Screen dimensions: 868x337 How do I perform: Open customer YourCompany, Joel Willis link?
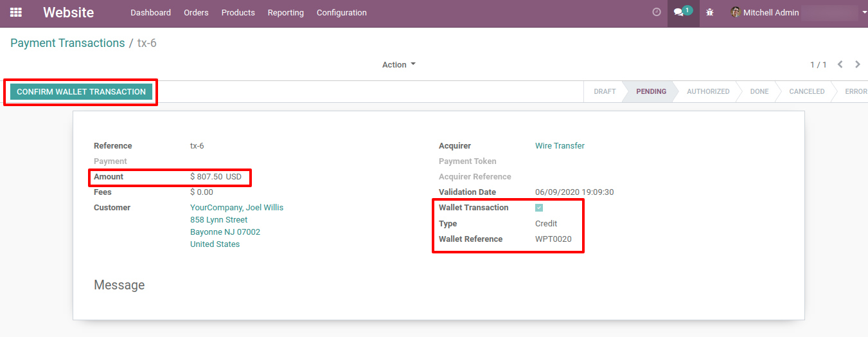[x=236, y=208]
